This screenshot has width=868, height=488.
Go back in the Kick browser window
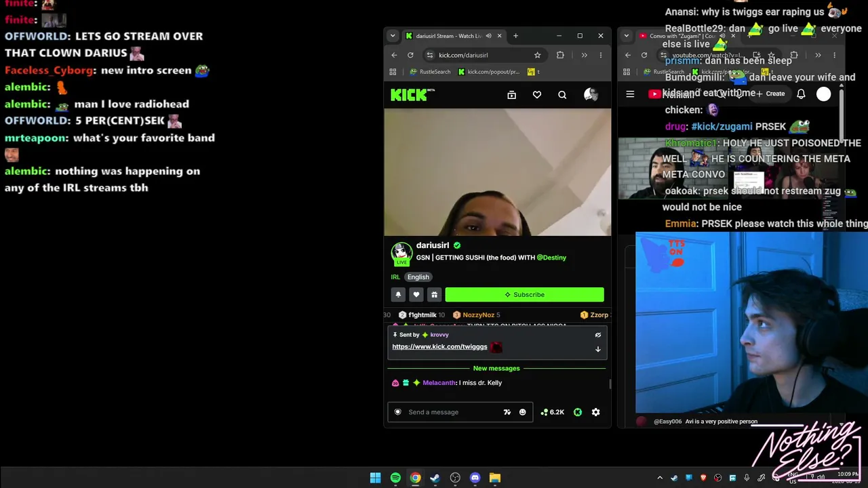[x=394, y=55]
